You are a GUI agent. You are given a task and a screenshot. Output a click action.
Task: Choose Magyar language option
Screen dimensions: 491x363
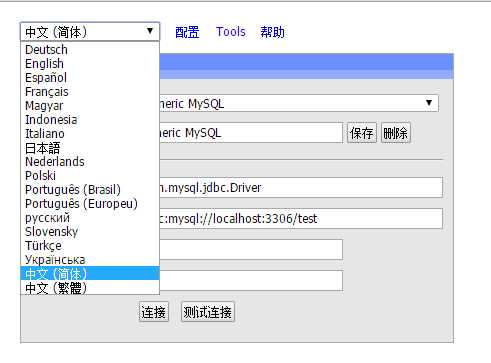click(90, 106)
